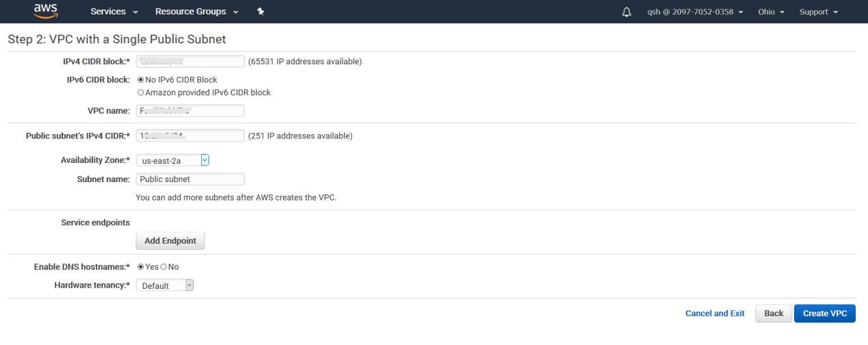Click the Back button
The image size is (868, 345).
tap(774, 314)
